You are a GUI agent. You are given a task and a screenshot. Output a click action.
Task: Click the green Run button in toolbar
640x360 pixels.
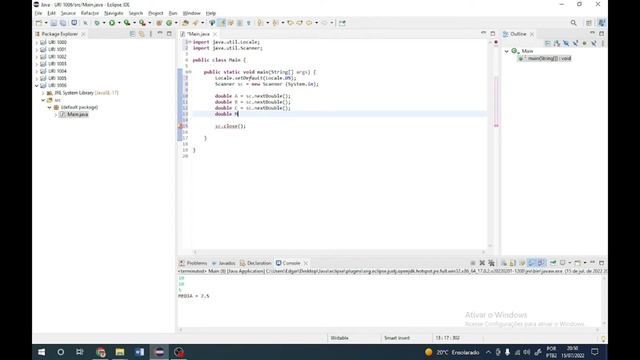coord(111,23)
